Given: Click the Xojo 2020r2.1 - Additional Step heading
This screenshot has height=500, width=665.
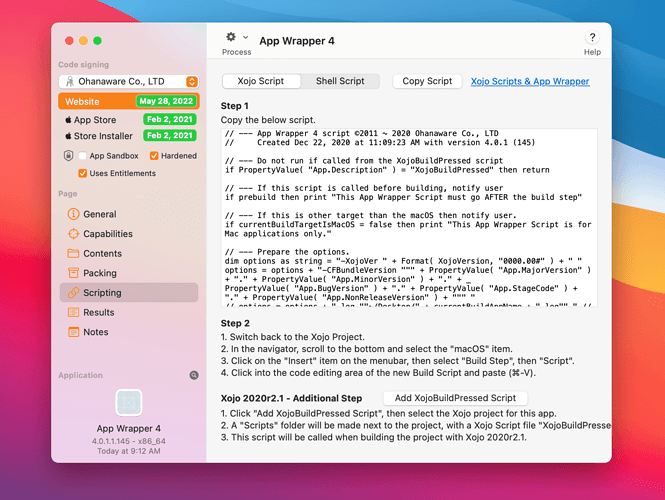Looking at the screenshot, I should (291, 398).
